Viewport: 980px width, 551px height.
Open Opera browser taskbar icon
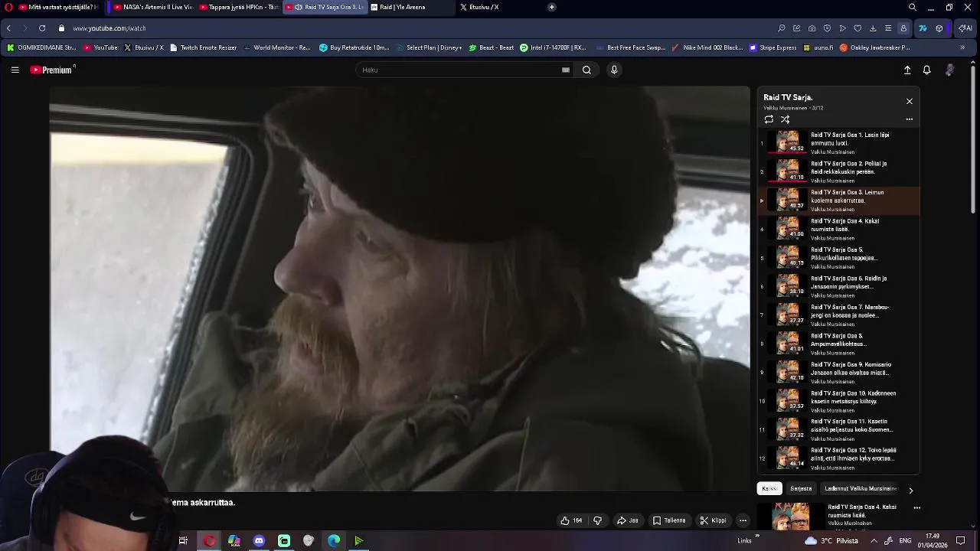(209, 541)
